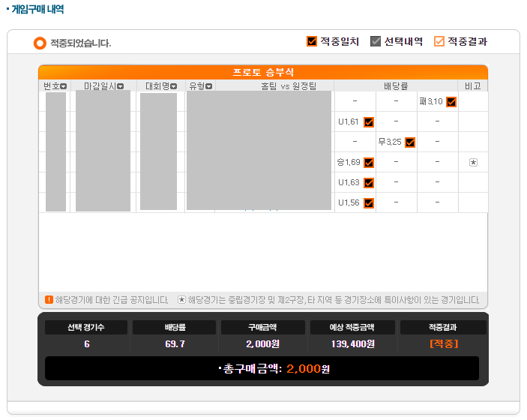Click the gray 선택내역 legend icon
The image size is (527, 420).
(376, 41)
